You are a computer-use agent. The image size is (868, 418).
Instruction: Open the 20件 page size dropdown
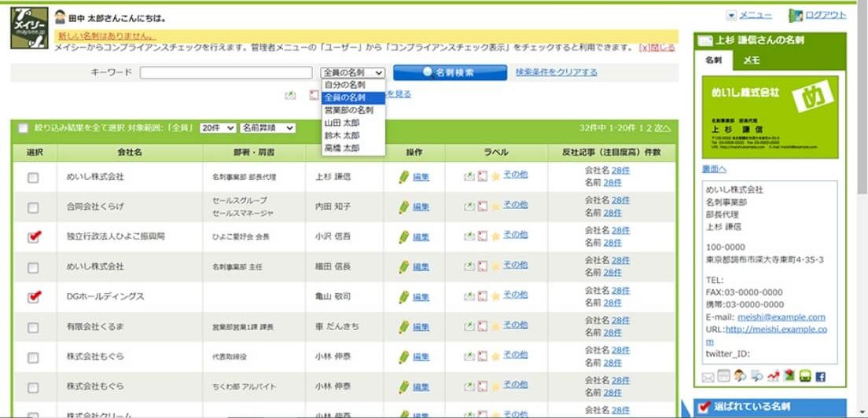tap(218, 128)
